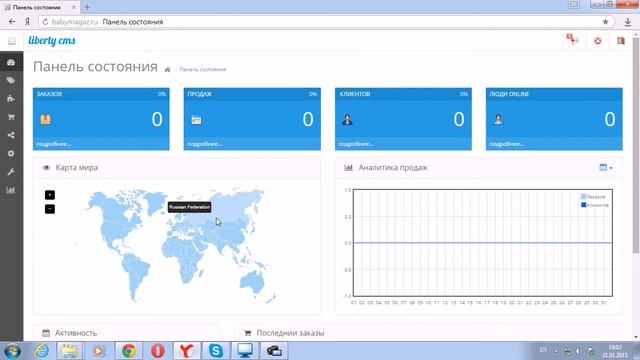Click the Yandex Я button in address bar
The width and height of the screenshot is (640, 360).
pos(27,22)
